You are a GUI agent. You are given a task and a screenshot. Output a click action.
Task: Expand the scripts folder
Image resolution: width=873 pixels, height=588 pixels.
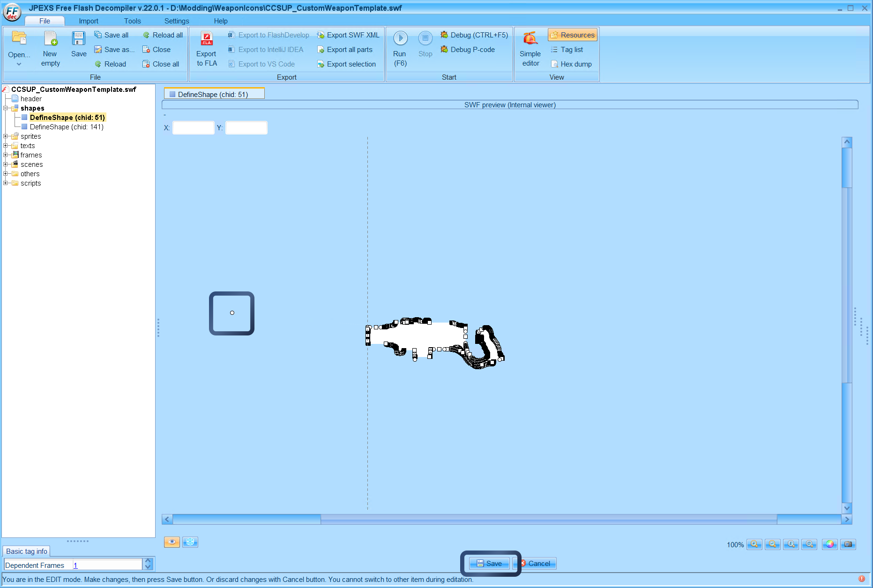5,183
